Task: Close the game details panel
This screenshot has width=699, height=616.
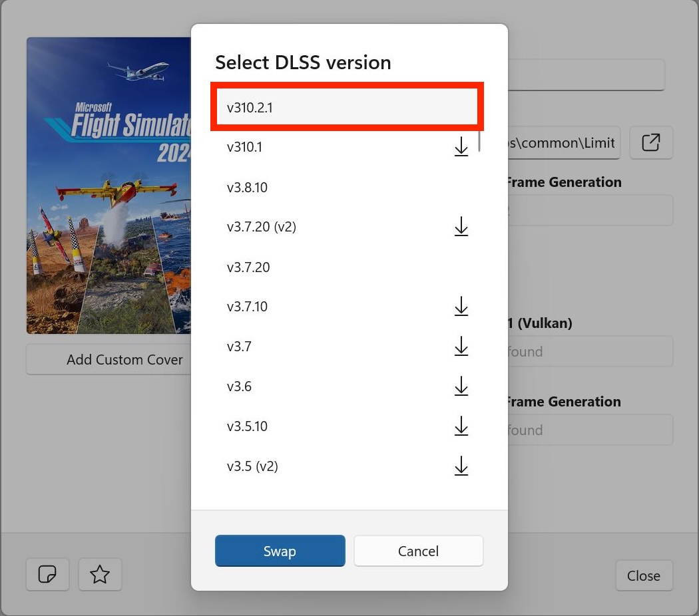Action: [x=643, y=575]
